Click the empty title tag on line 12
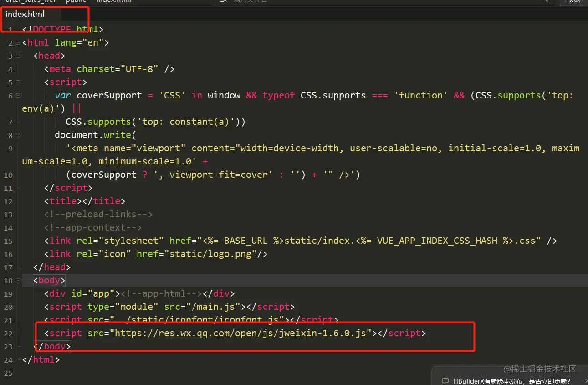 pyautogui.click(x=85, y=201)
